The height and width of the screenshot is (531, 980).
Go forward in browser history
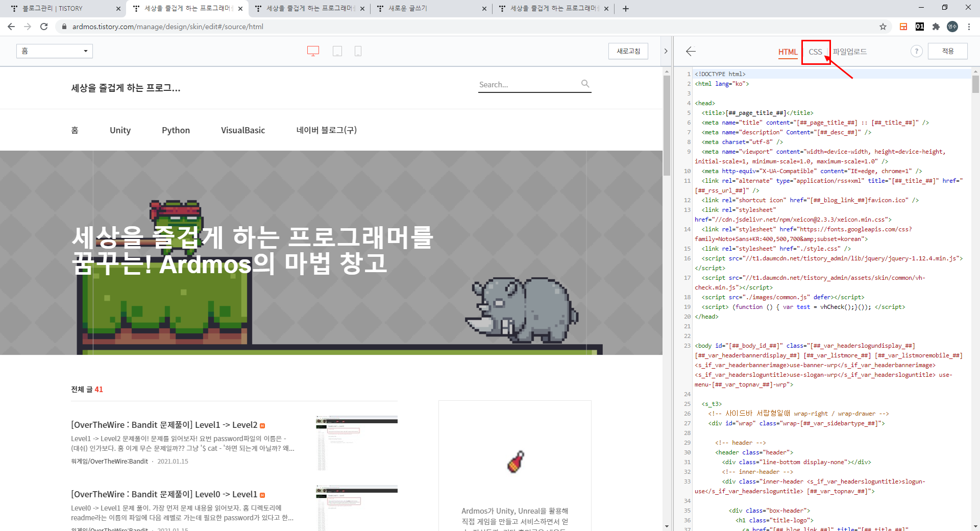click(28, 27)
